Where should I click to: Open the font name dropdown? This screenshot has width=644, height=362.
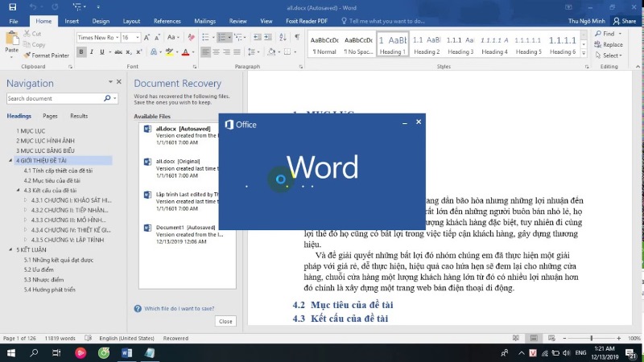[117, 37]
